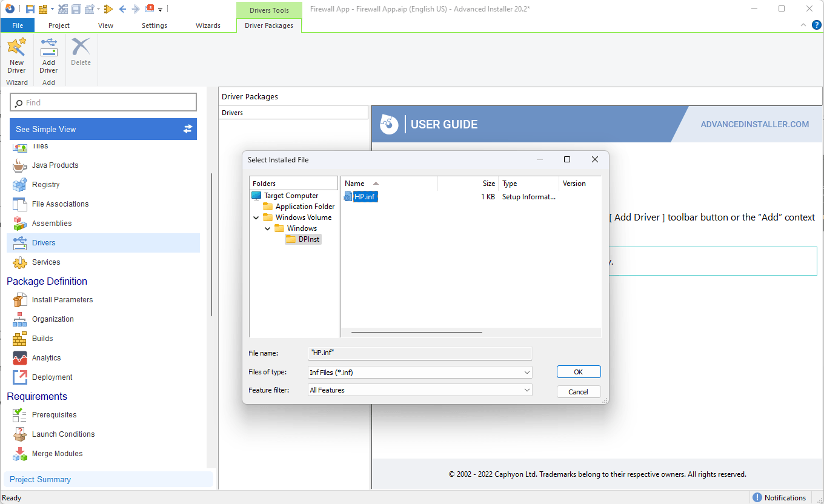Open the Install Parameters page
Viewport: 824px width, 504px height.
click(62, 300)
